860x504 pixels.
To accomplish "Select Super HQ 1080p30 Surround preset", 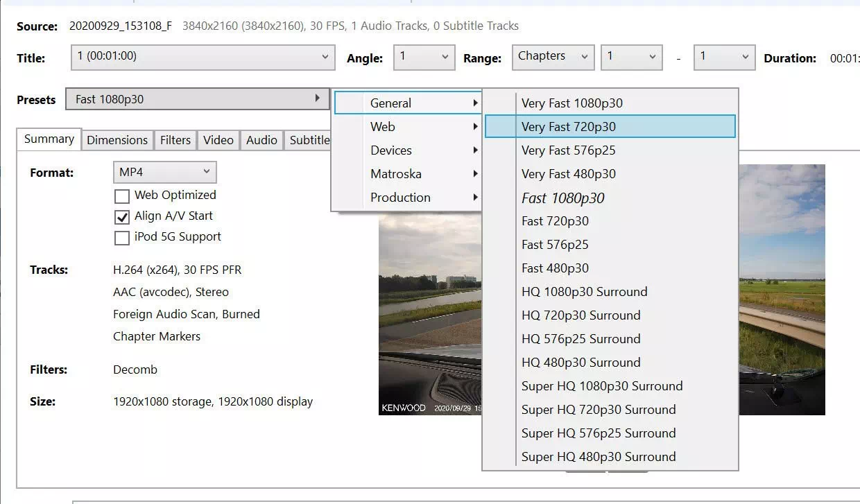I will (610, 386).
